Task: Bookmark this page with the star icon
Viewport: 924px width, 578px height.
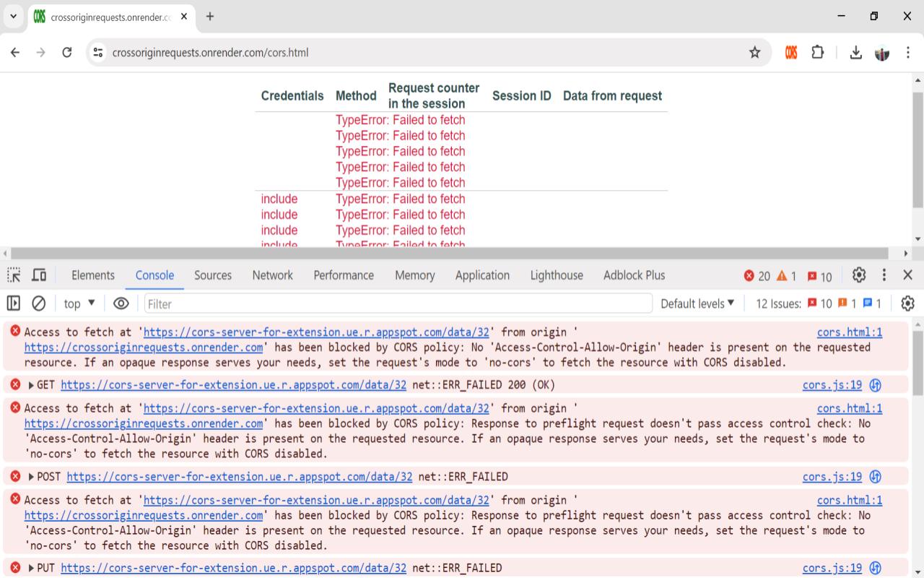Action: point(754,53)
